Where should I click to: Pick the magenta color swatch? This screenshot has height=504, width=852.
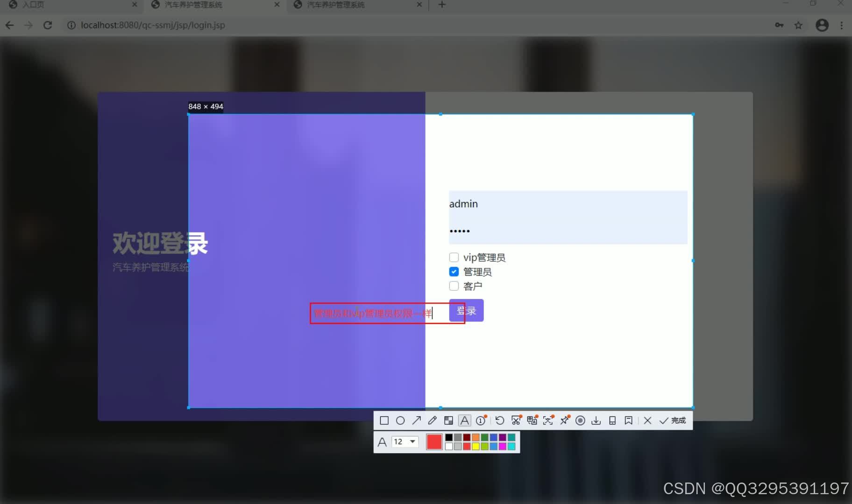tap(502, 446)
